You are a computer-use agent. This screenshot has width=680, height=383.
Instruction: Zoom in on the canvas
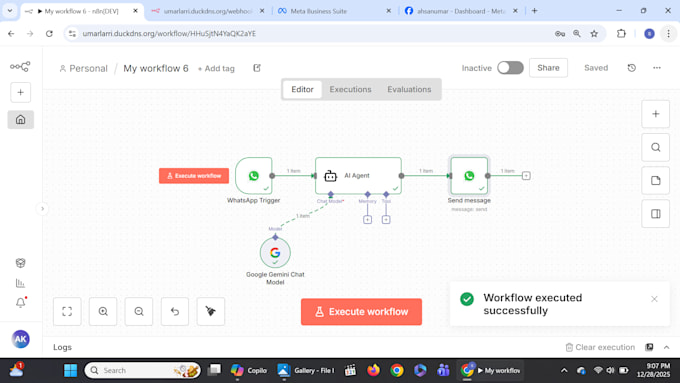[x=103, y=311]
